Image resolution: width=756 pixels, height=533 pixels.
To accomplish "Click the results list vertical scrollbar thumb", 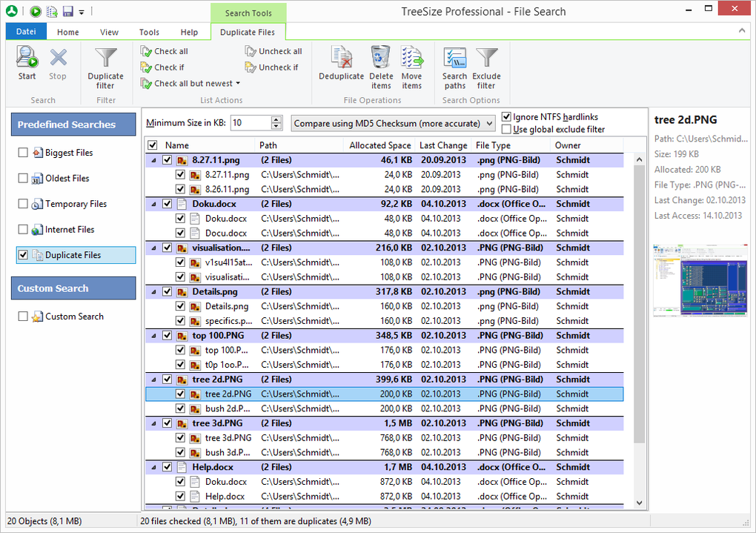I will tap(639, 304).
